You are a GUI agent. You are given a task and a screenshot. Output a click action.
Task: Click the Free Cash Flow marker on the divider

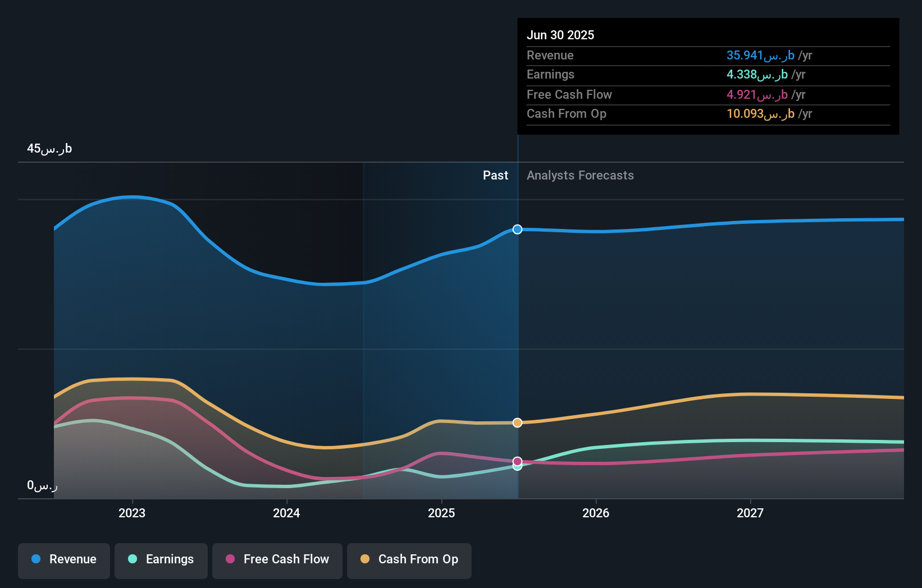[x=517, y=460]
